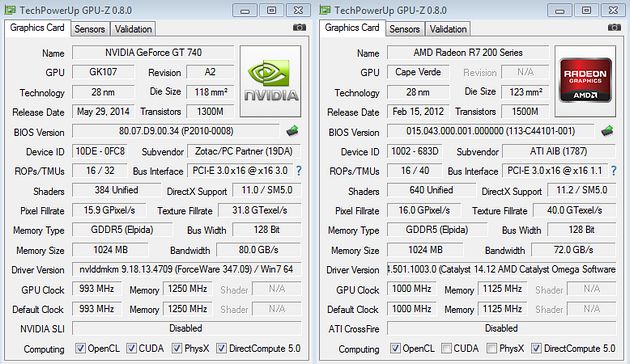Click the Pixel Fillrate value 16.0 GPixel/s
Screen dimensions: 630x364
click(424, 210)
